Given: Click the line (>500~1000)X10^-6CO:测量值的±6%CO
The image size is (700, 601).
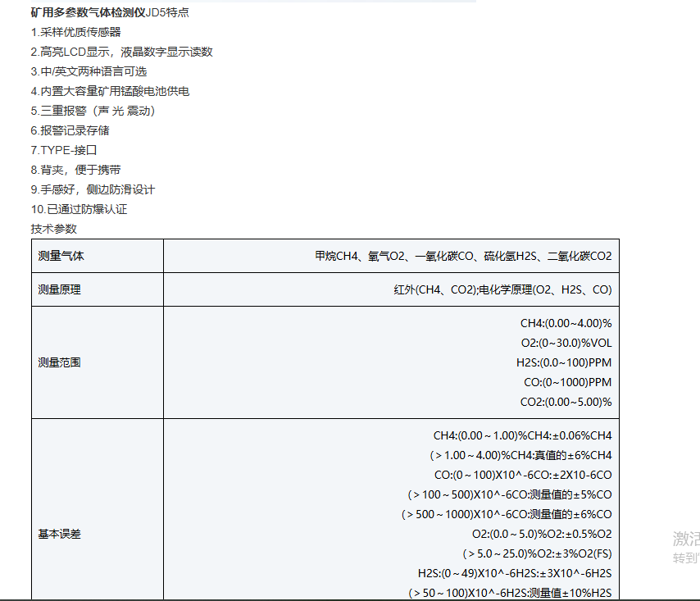Looking at the screenshot, I should pyautogui.click(x=507, y=514).
